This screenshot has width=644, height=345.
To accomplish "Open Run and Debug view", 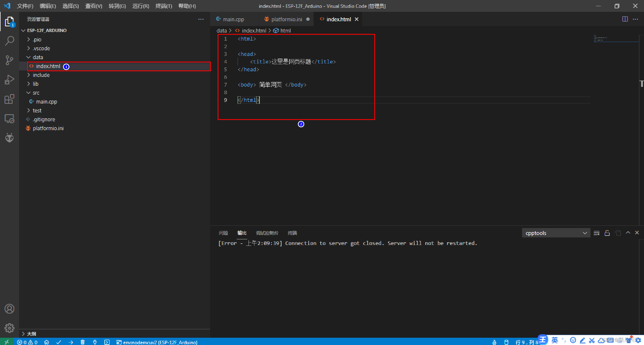I will click(x=9, y=80).
